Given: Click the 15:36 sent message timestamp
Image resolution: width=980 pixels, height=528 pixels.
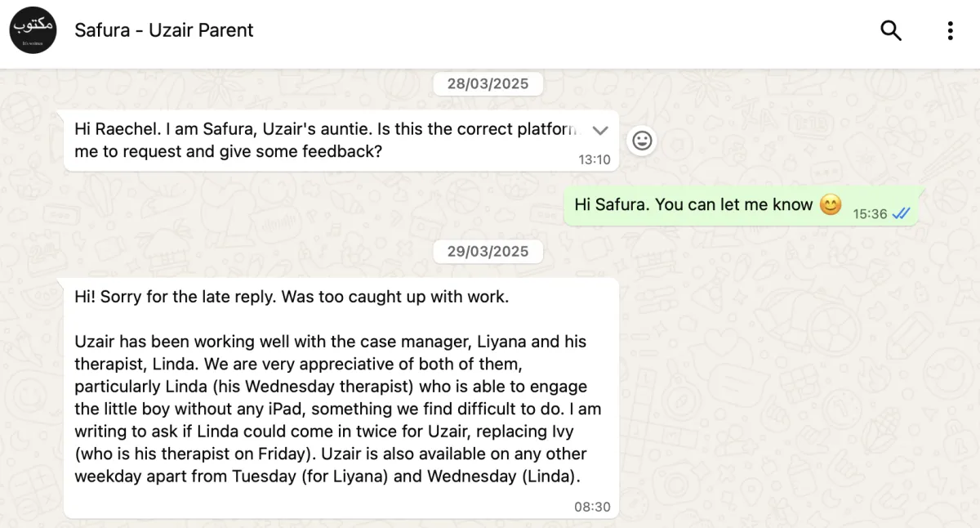Looking at the screenshot, I should [870, 213].
